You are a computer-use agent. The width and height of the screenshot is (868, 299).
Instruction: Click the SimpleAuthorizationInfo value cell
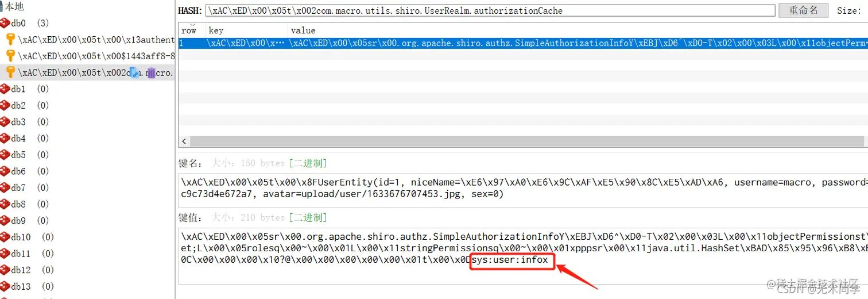pos(578,43)
